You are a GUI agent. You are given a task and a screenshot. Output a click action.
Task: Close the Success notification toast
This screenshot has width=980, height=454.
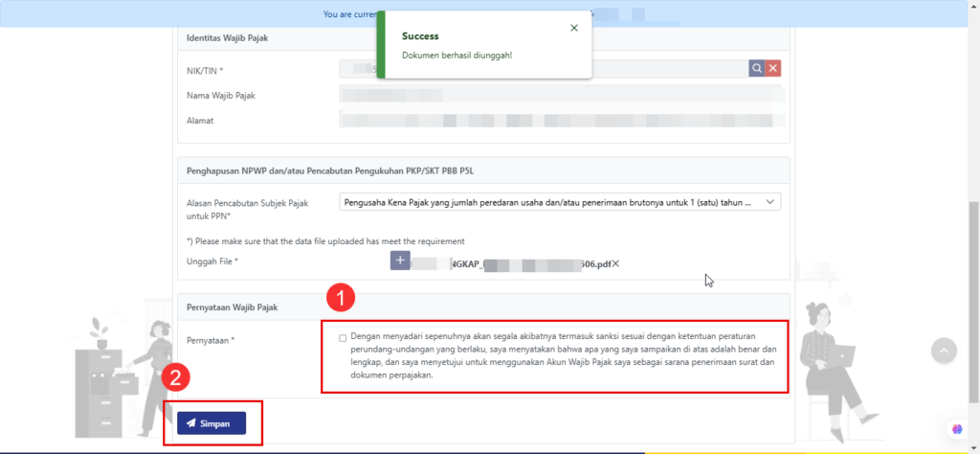pyautogui.click(x=573, y=28)
